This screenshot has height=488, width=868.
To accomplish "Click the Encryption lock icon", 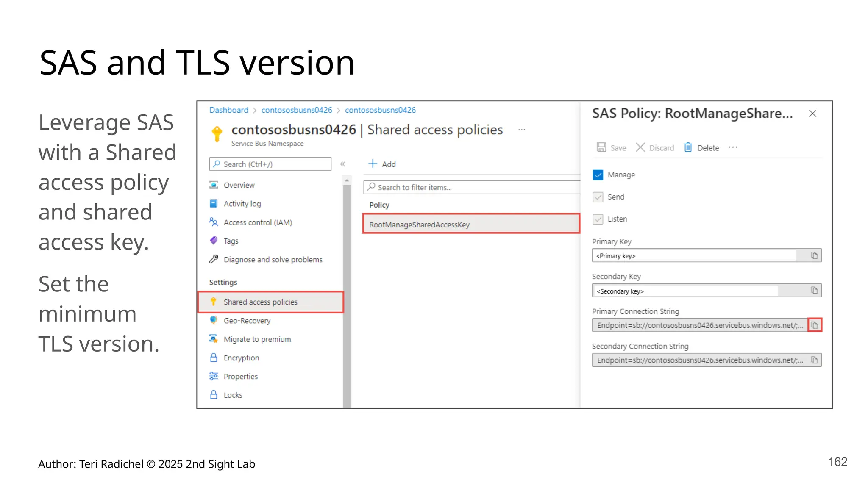I will pyautogui.click(x=214, y=358).
